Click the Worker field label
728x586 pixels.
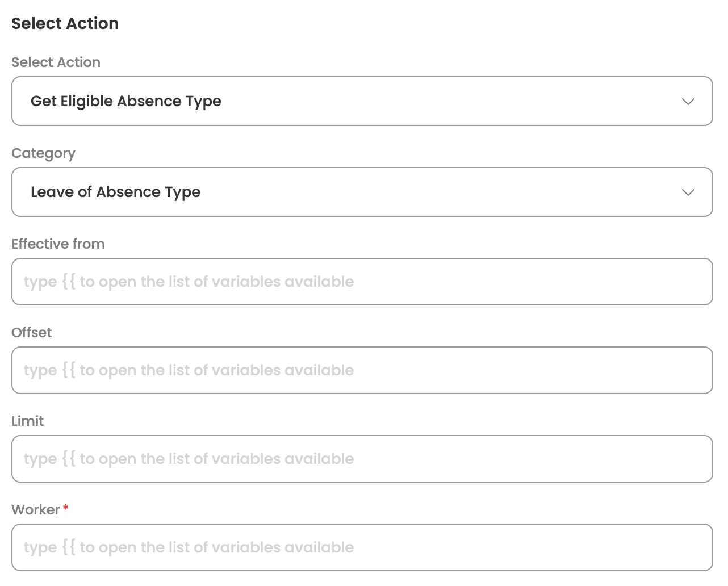pyautogui.click(x=35, y=510)
